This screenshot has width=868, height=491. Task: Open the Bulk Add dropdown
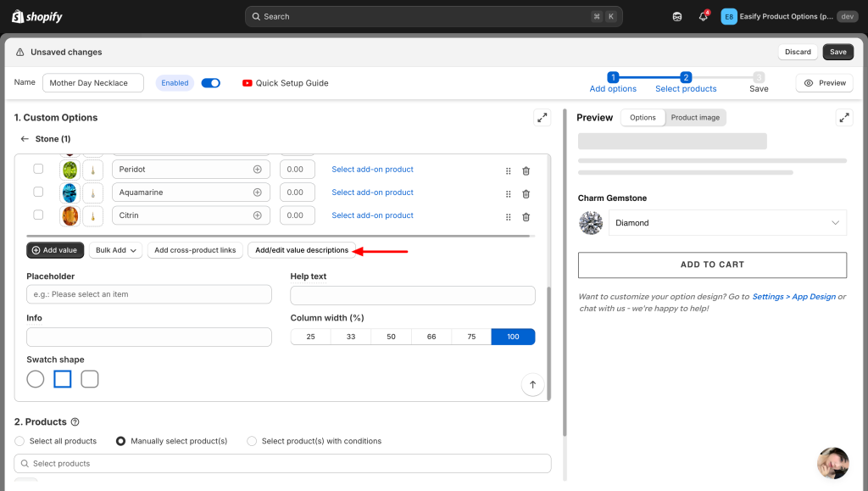click(114, 250)
